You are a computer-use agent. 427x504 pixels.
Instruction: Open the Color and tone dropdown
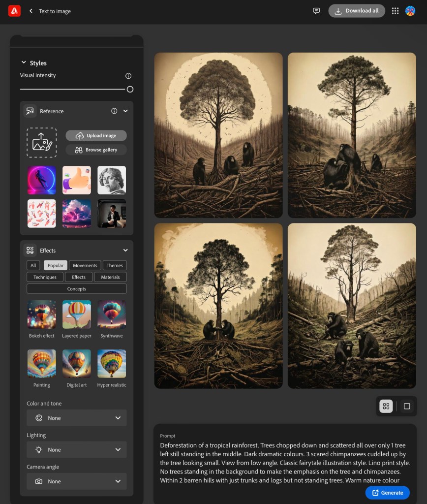click(x=77, y=418)
